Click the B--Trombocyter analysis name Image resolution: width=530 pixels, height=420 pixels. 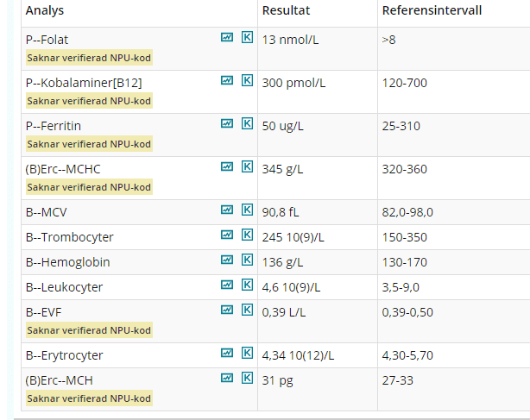pyautogui.click(x=69, y=237)
